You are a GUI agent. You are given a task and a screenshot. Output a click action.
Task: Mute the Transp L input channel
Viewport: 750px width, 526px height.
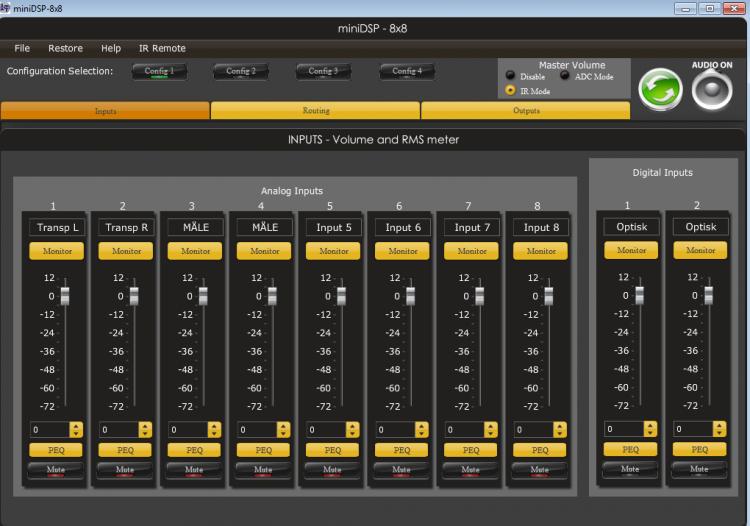pos(54,468)
